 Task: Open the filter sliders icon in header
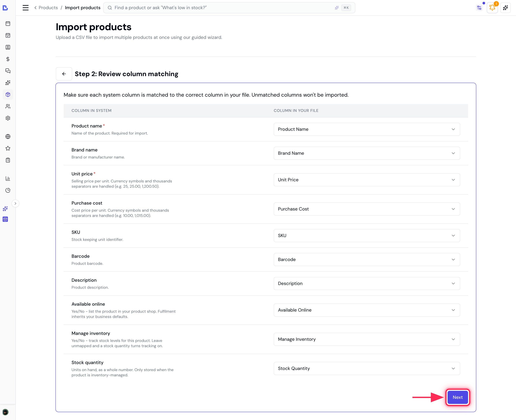click(x=479, y=8)
